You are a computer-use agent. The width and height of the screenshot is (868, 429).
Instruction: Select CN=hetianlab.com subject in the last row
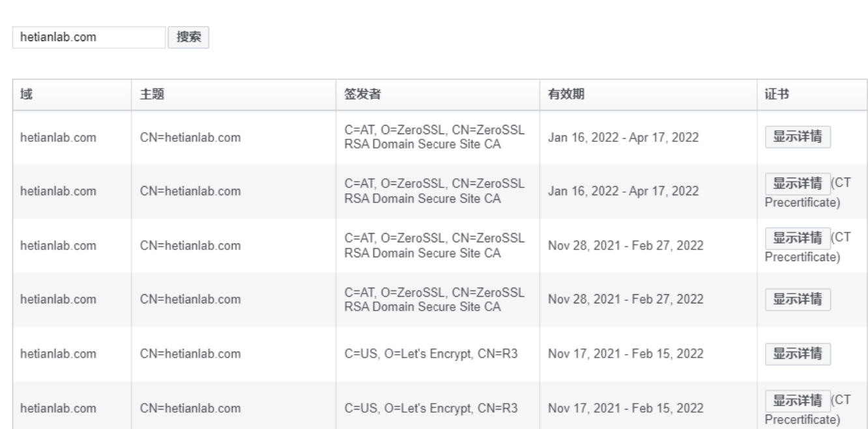coord(190,409)
